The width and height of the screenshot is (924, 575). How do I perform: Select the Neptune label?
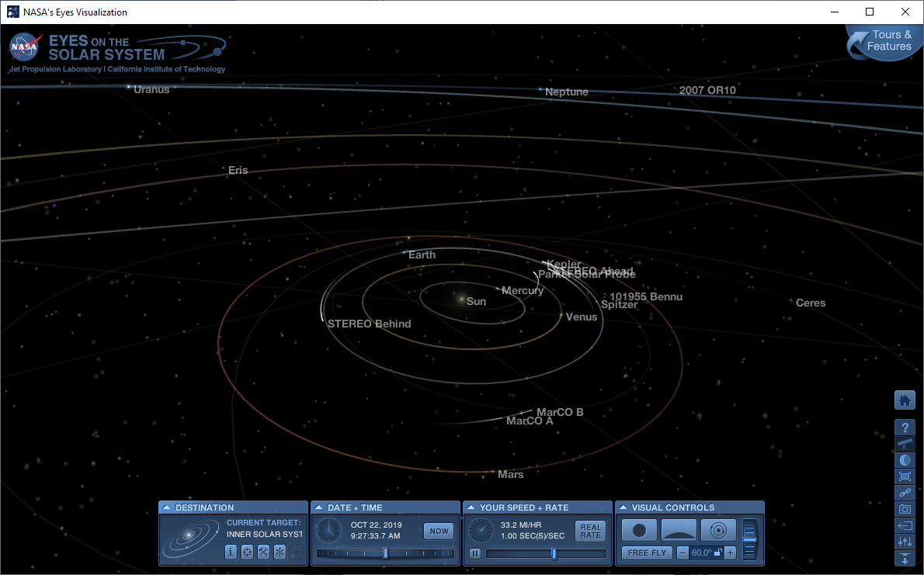pos(566,92)
